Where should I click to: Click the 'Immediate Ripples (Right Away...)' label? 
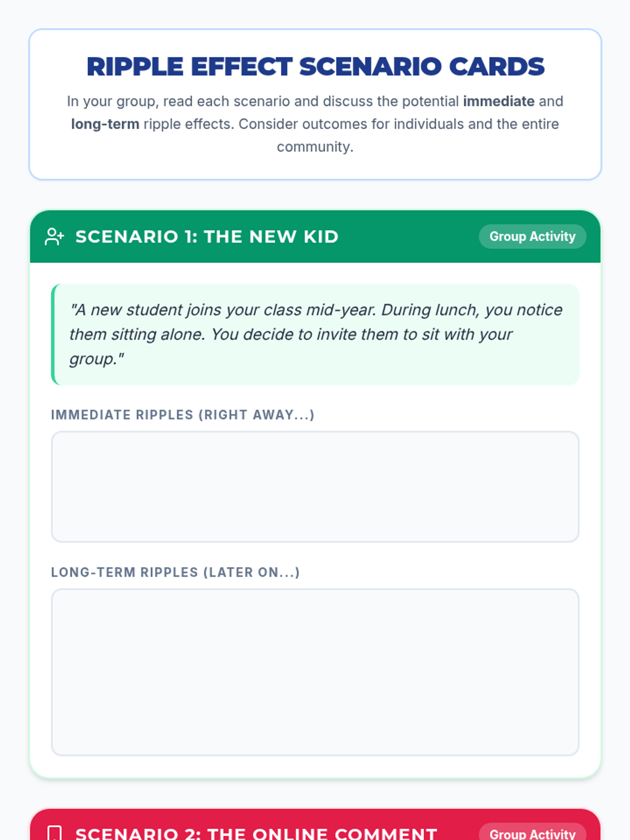[182, 415]
